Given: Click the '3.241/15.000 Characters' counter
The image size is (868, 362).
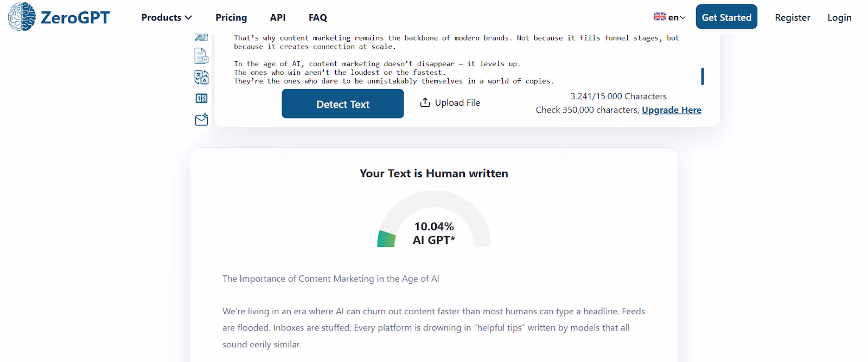Looking at the screenshot, I should [x=618, y=96].
